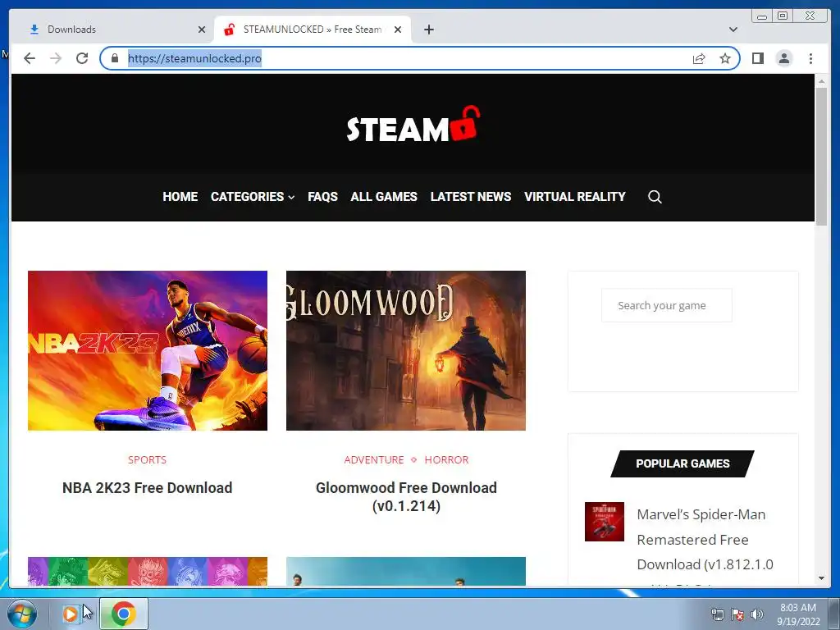Click the taskbar clock showing 8:03 AM
840x630 pixels.
click(798, 614)
